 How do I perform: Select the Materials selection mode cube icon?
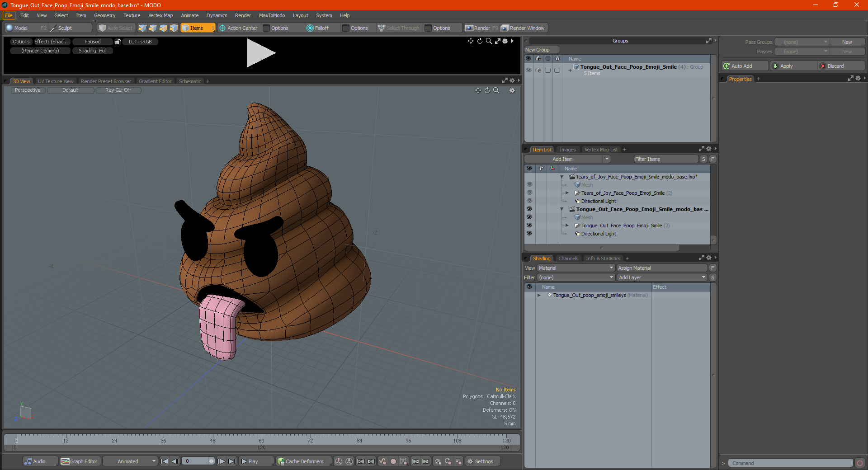(x=174, y=28)
